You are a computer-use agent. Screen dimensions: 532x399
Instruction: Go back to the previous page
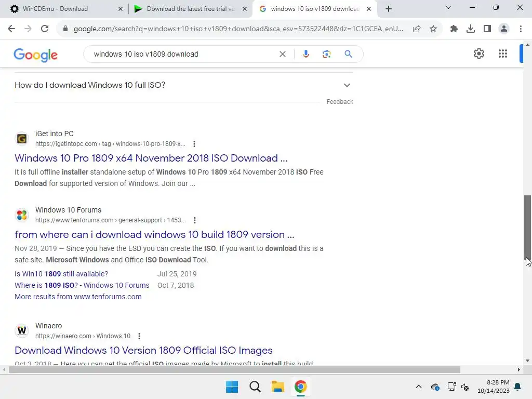pos(11,29)
